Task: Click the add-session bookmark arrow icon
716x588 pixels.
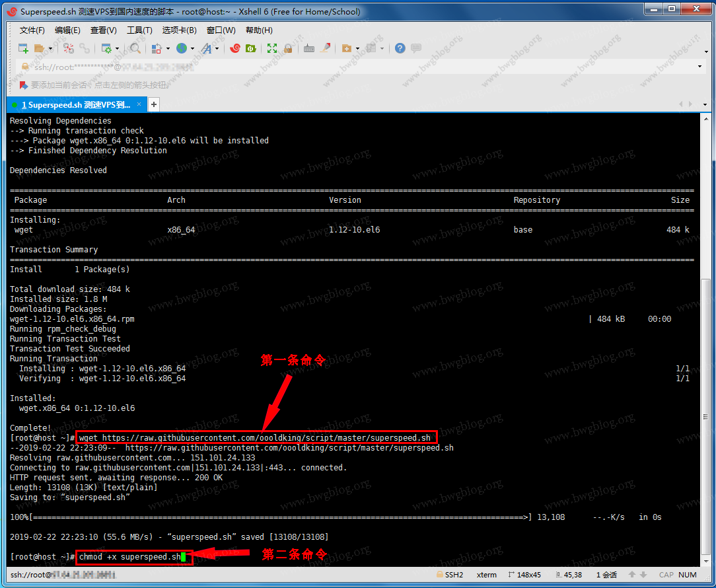Action: tap(23, 85)
